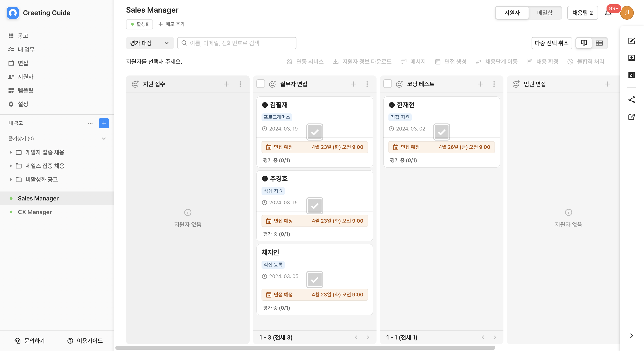Open the 활성화 status dropdown
644x351 pixels.
(139, 24)
